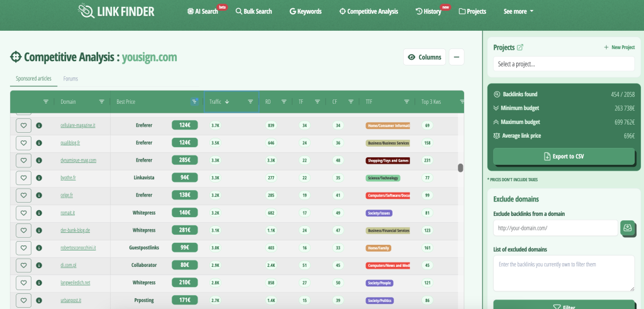Sort by Traffic column header
Viewport: 644px width, 309px height.
tap(219, 101)
